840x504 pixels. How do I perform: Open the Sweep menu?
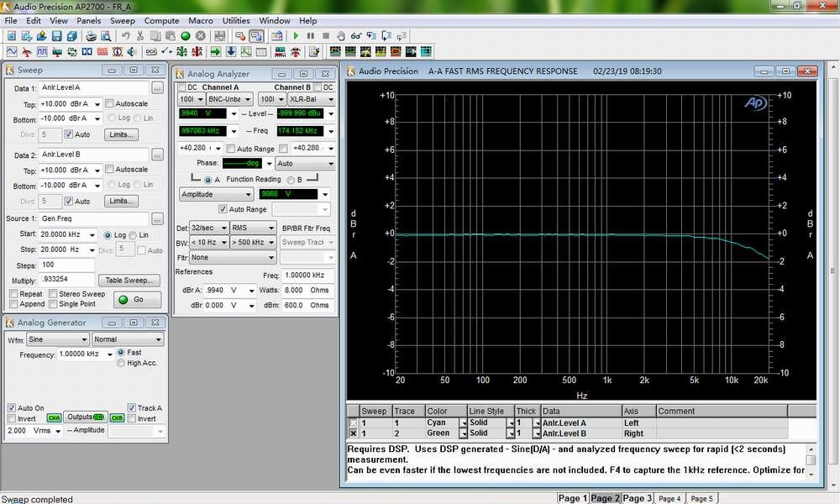click(123, 20)
